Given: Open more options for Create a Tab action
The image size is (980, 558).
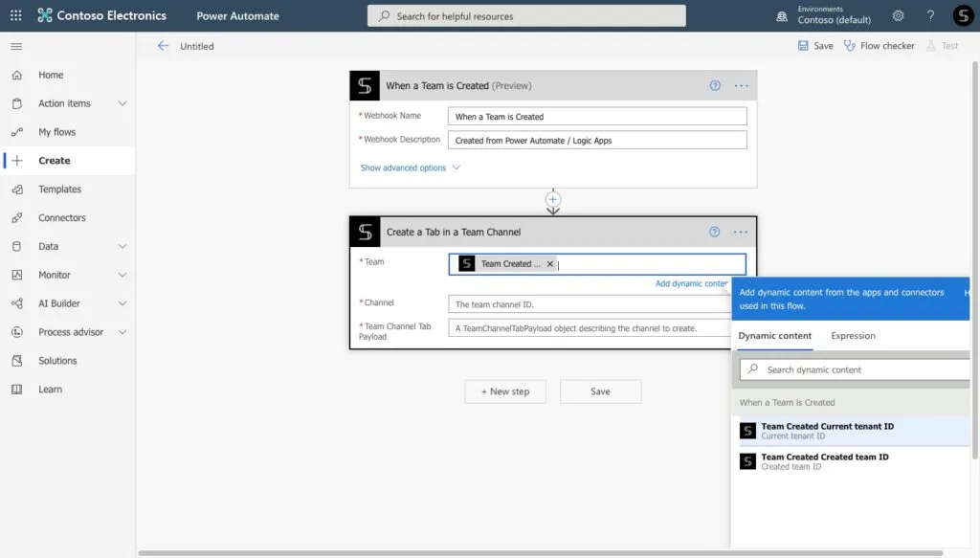Looking at the screenshot, I should (x=741, y=232).
